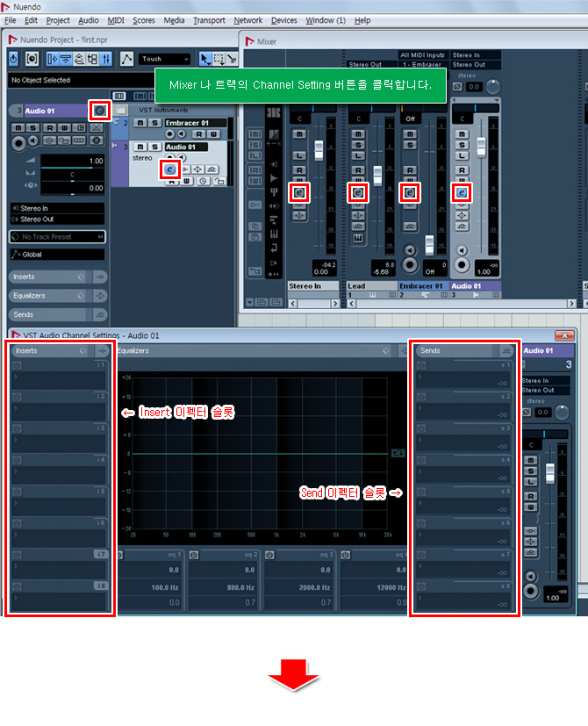Open Channel Settings on Lead mixer strip

(358, 192)
